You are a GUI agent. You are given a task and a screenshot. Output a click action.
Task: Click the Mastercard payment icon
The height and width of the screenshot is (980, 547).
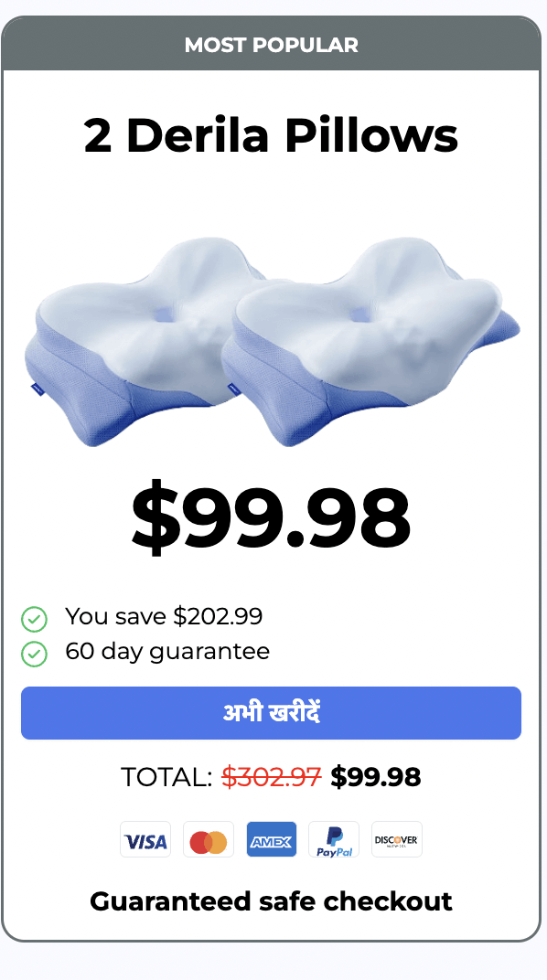coord(209,839)
